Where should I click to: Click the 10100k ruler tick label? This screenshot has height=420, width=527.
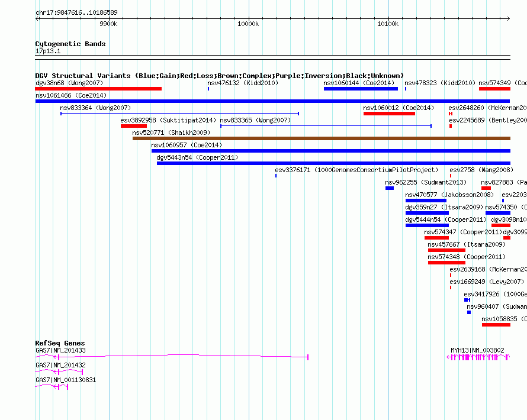(388, 24)
